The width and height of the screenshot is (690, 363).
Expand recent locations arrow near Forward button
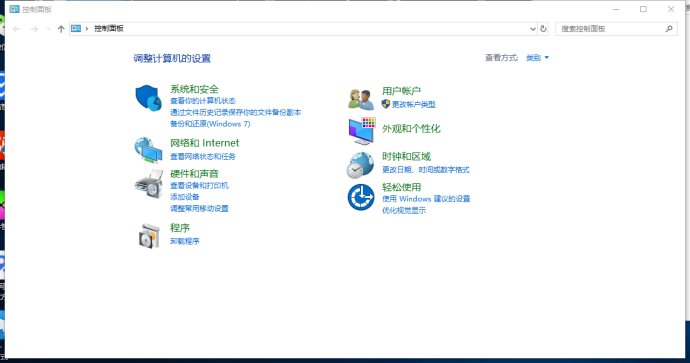click(48, 29)
